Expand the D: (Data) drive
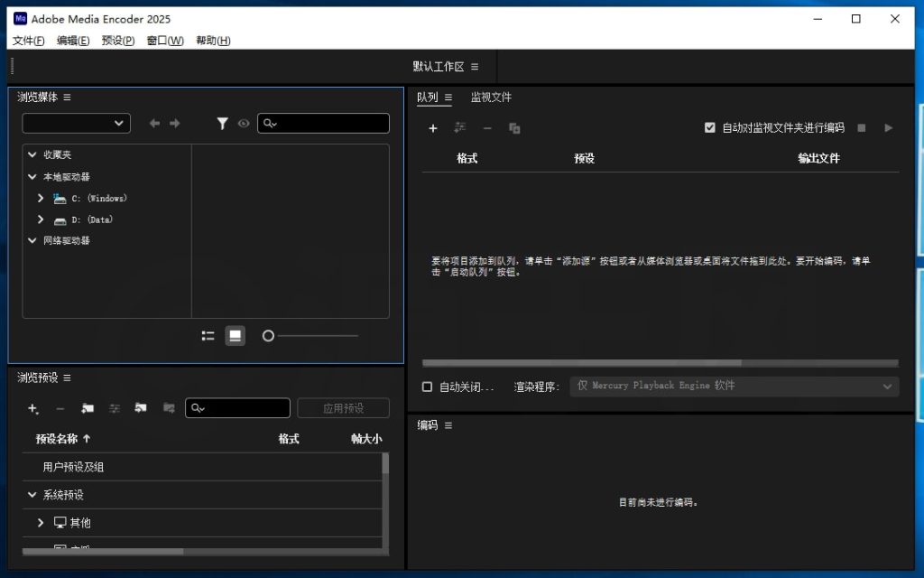The height and width of the screenshot is (578, 924). click(x=41, y=219)
